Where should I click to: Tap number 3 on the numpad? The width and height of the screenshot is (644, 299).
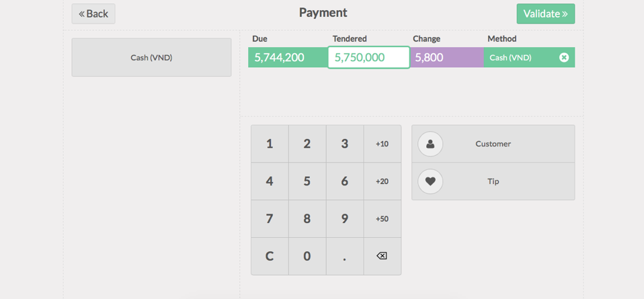[345, 144]
